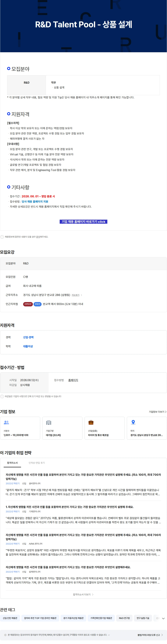Screen dimensions: 167x644
Task: Click the 기업 채용 홈페이지 바로가기 click button
Action: click(83, 222)
